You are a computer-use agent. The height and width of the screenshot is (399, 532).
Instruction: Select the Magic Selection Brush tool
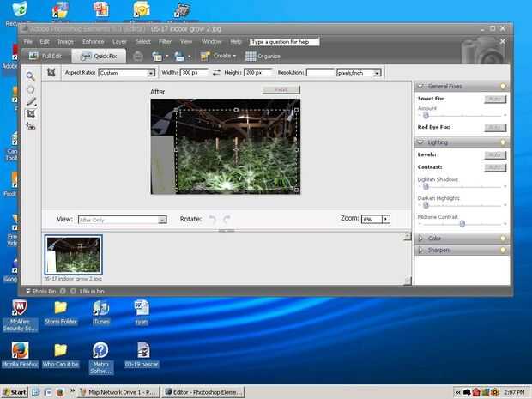[x=31, y=101]
